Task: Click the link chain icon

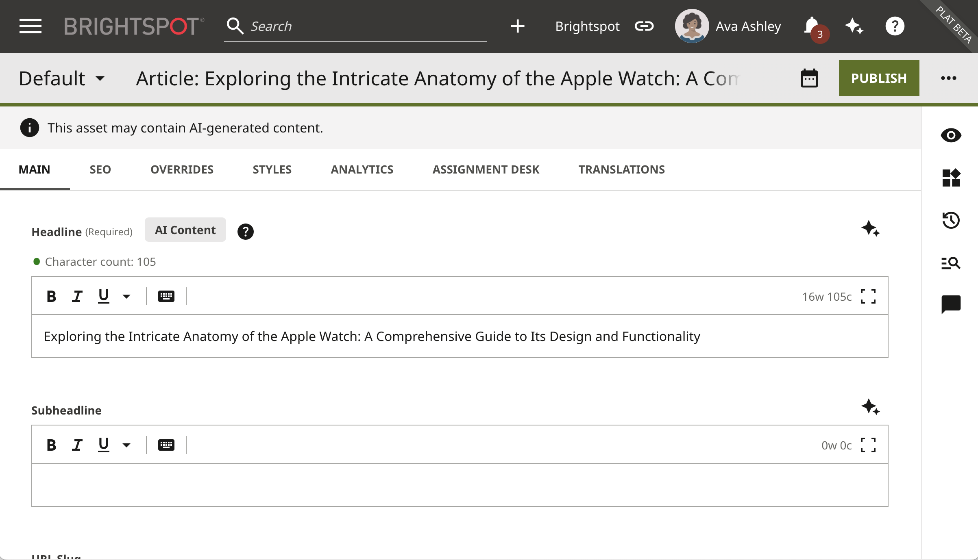Action: (x=644, y=26)
